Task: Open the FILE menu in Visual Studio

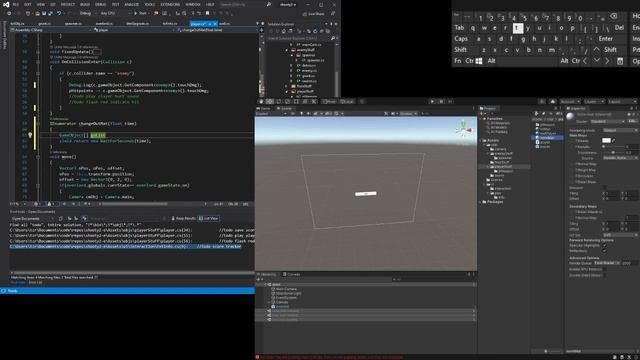Action: click(16, 4)
